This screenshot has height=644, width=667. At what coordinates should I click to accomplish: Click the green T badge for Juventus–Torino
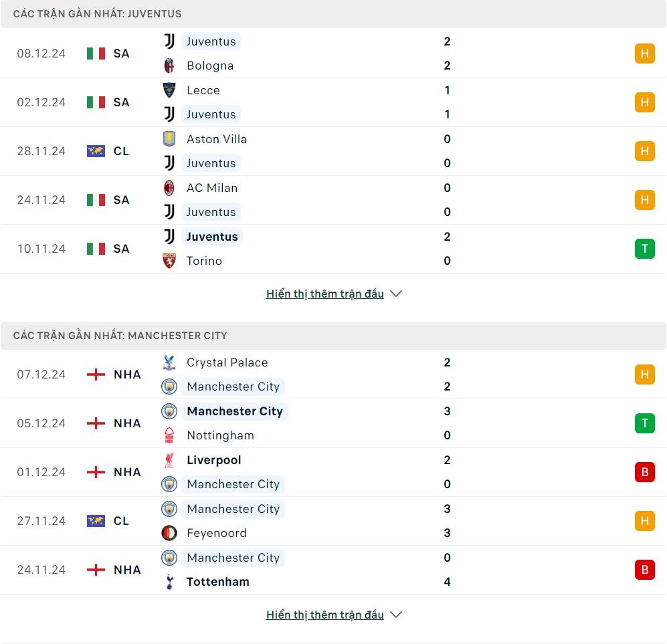644,249
